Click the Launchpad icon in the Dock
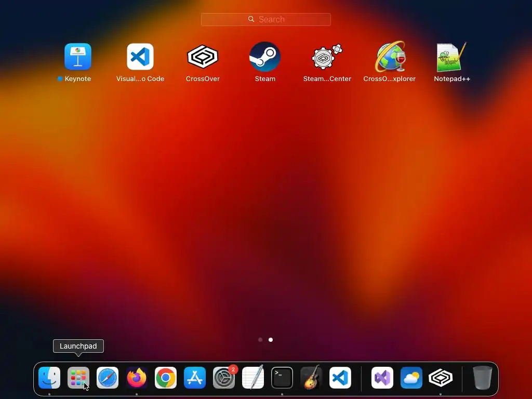532x399 pixels. click(78, 378)
